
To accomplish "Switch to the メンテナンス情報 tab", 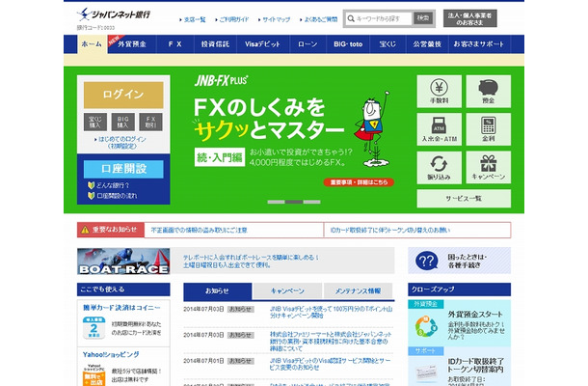I will pyautogui.click(x=359, y=291).
